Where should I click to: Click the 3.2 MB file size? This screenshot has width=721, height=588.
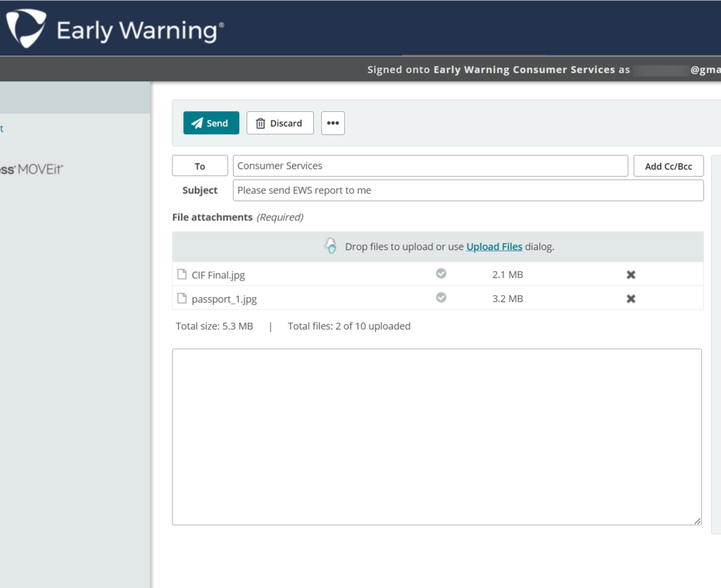point(508,299)
